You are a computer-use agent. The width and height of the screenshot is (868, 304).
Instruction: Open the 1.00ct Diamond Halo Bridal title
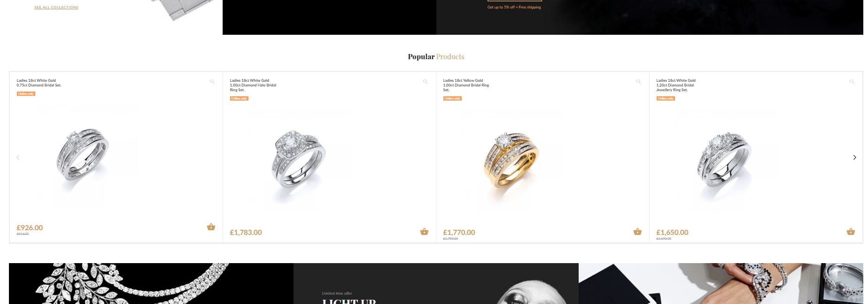253,85
